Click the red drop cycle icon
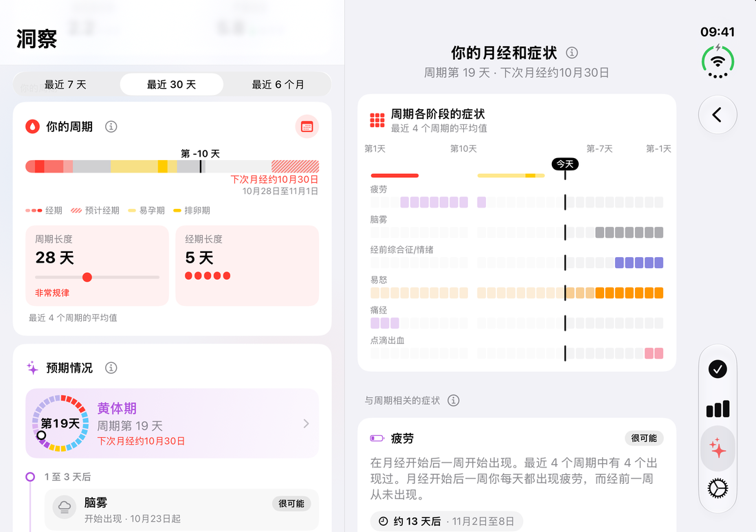This screenshot has width=756, height=532. pos(32,127)
